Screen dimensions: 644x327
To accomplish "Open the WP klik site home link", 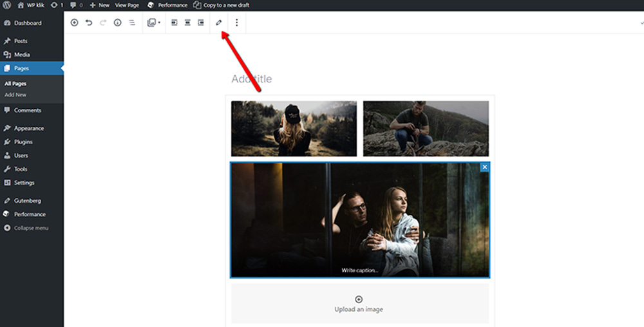I will point(31,5).
